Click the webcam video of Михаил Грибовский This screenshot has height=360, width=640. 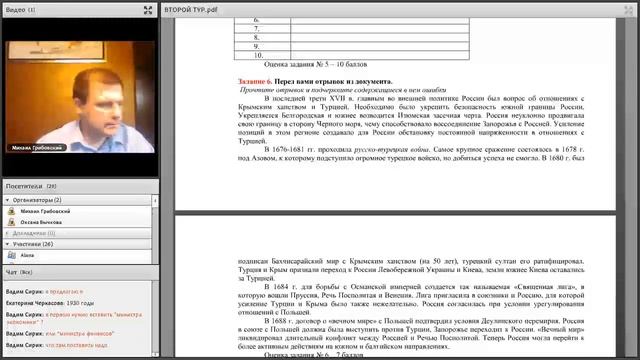coord(80,97)
